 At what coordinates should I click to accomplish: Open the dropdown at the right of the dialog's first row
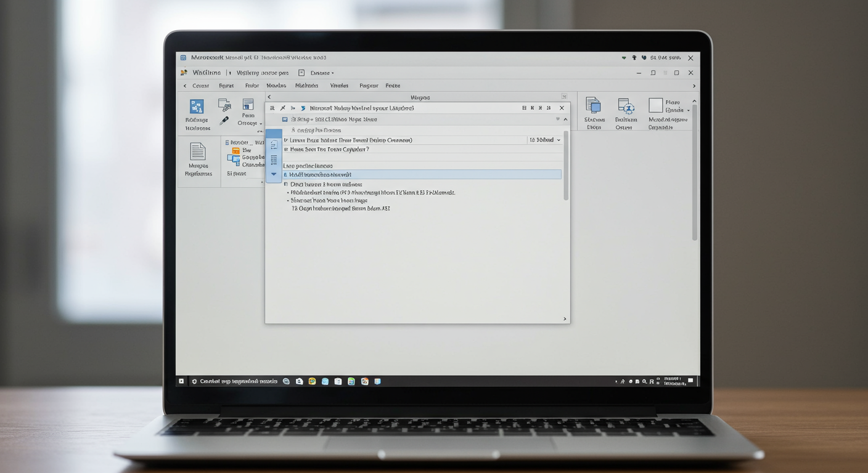click(x=559, y=140)
